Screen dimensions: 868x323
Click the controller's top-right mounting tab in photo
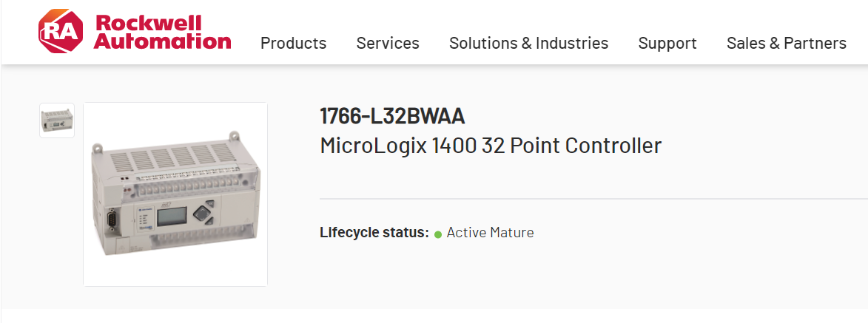[235, 136]
